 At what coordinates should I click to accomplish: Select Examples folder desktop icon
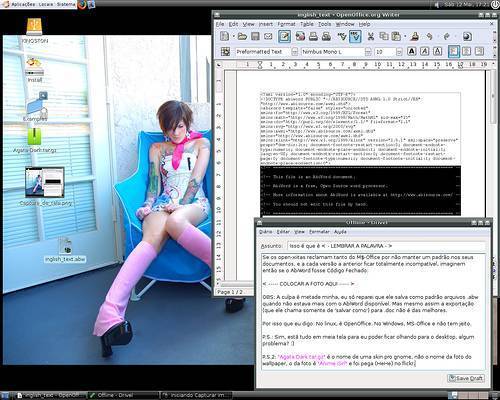click(x=36, y=107)
